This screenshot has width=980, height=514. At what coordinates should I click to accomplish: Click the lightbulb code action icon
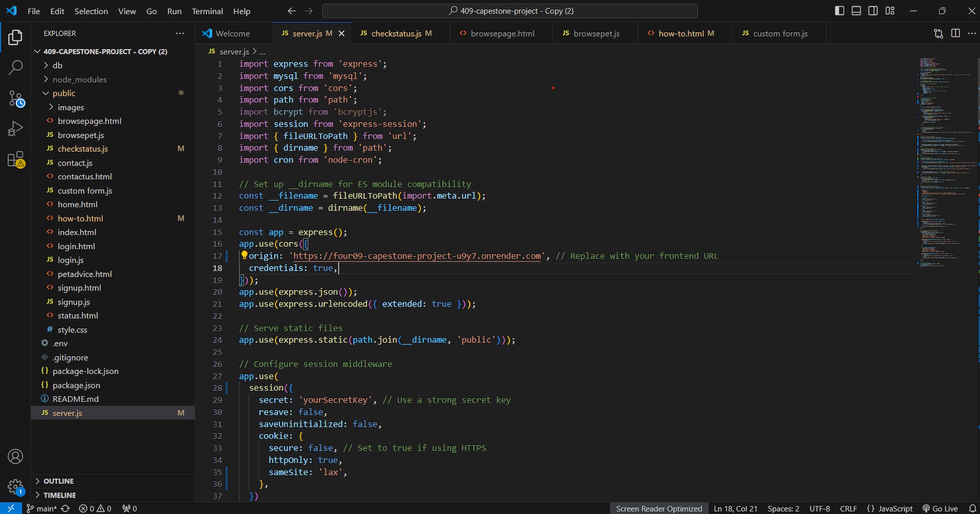coord(244,255)
